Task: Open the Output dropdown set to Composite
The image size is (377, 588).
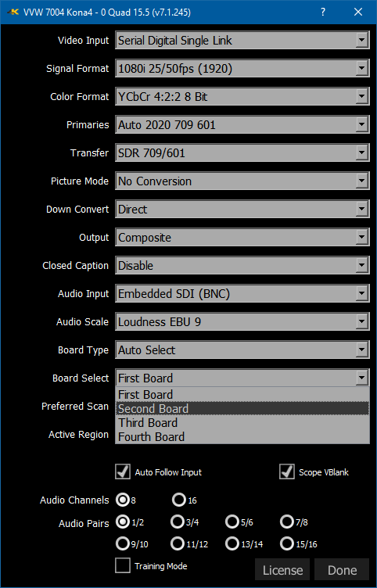Action: point(242,237)
